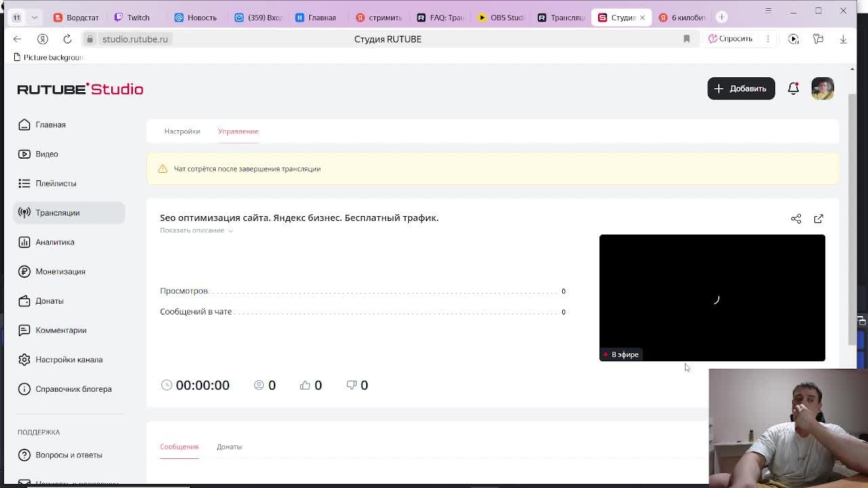Switch to the 6 килобит browser tab
Viewport: 868px width, 488px height.
[x=682, y=17]
